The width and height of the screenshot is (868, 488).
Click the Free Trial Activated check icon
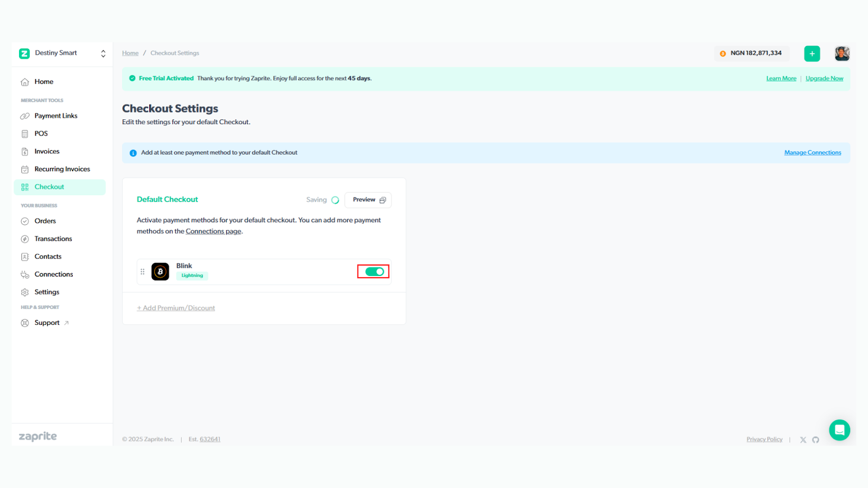click(132, 79)
